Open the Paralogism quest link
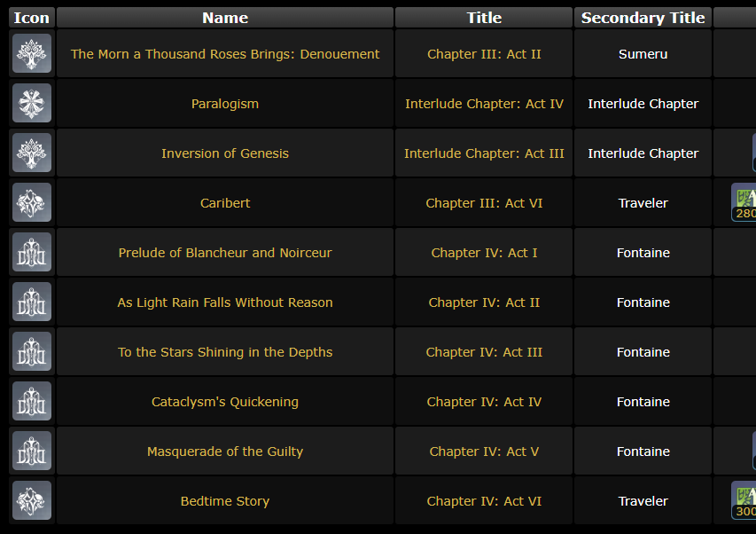The width and height of the screenshot is (756, 534). click(x=225, y=104)
